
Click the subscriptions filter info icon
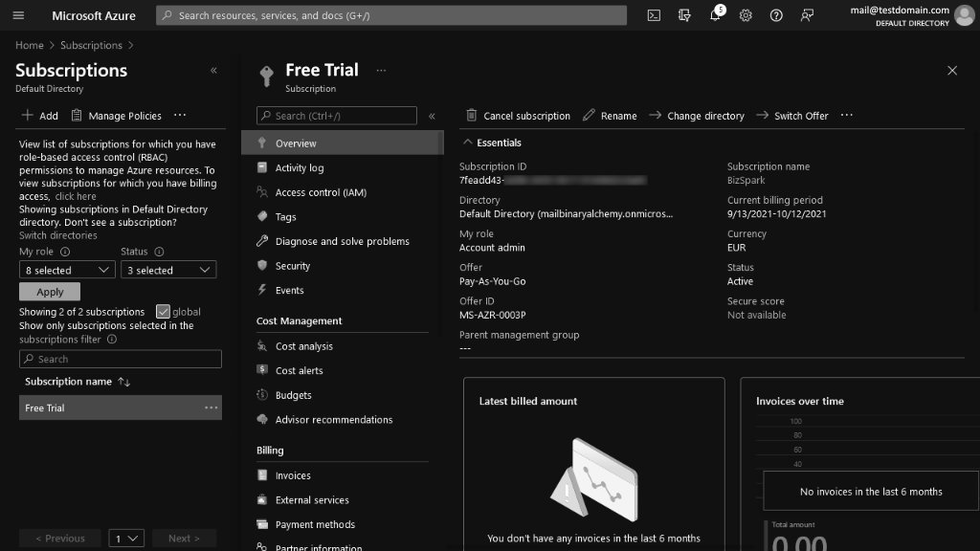pos(112,340)
